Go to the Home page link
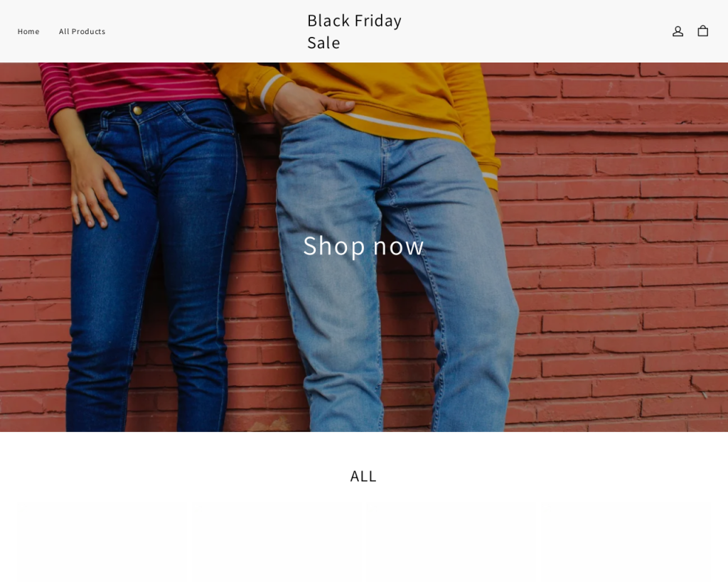 [x=28, y=31]
